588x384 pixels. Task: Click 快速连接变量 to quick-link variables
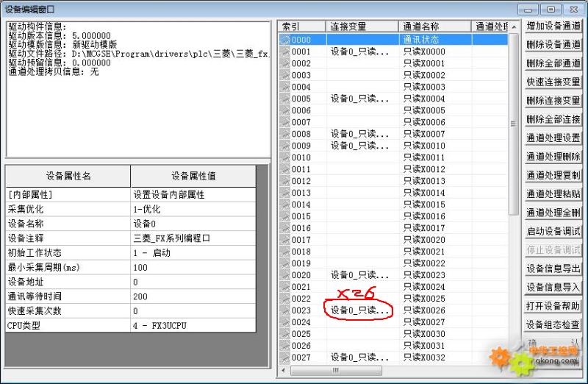(553, 82)
